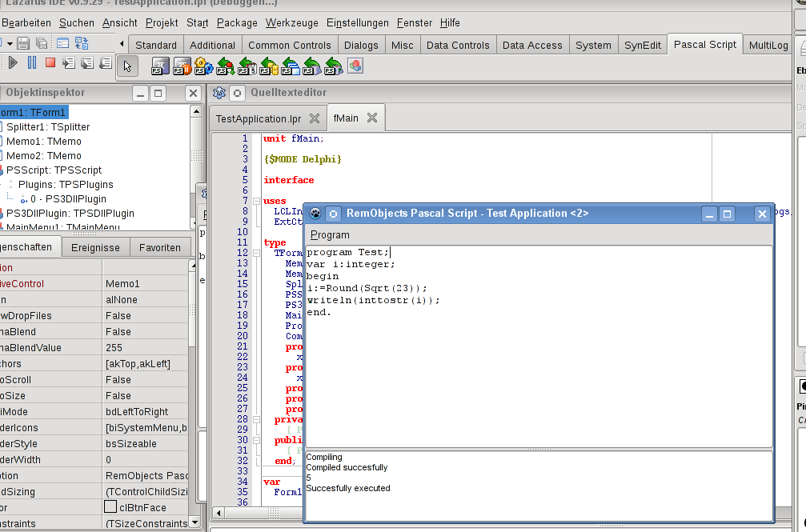Select the first PS pi component icon
The width and height of the screenshot is (806, 532).
tap(160, 66)
